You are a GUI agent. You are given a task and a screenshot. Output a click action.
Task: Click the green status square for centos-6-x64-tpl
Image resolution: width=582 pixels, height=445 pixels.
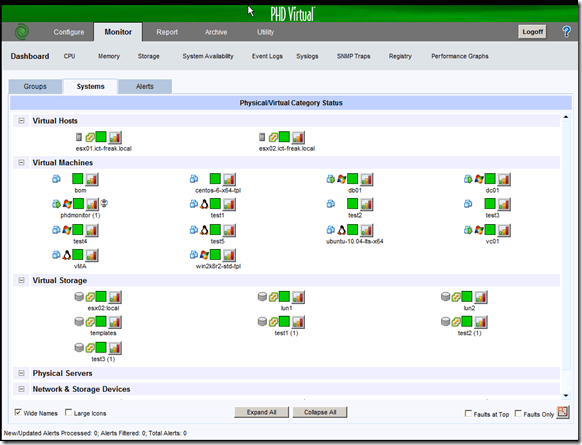click(x=215, y=179)
